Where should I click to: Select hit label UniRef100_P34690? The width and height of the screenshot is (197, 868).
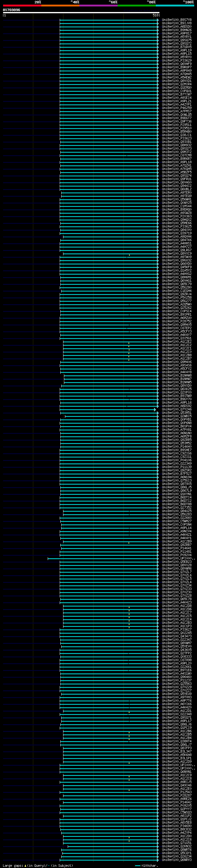click(176, 826)
